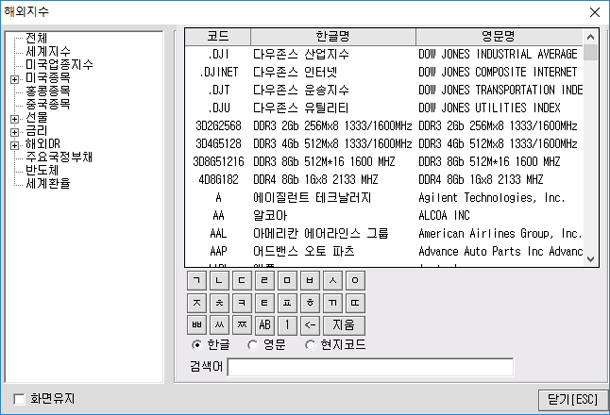Click the ㅊ consonant key
This screenshot has width=610, height=415.
pos(219,303)
